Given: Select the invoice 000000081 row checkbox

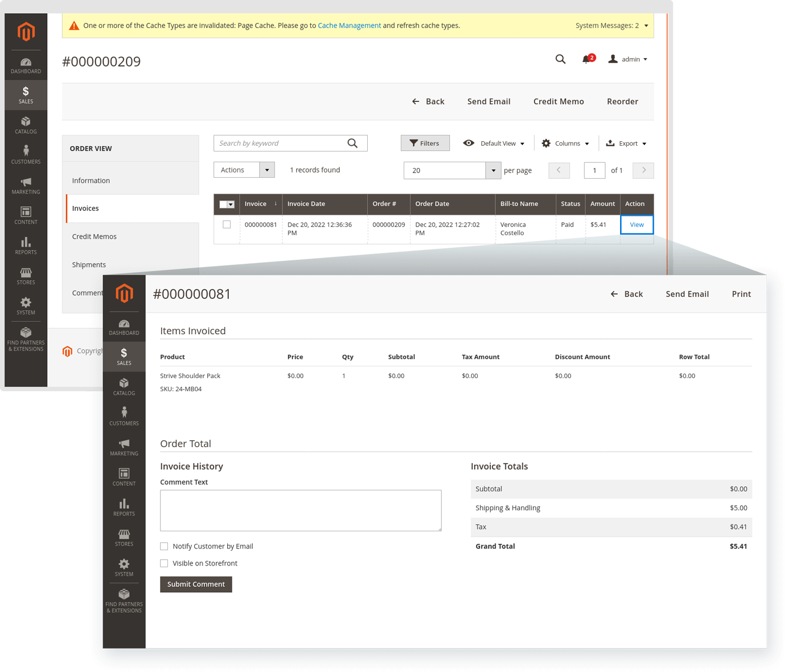Looking at the screenshot, I should point(227,224).
